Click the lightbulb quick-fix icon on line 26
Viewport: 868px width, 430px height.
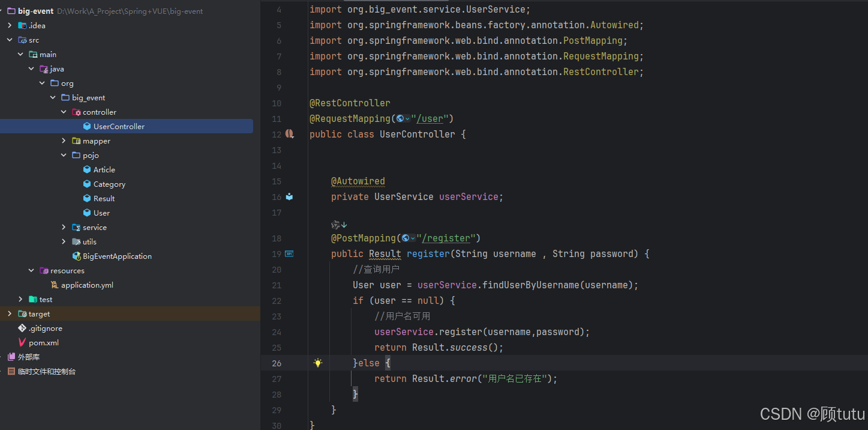pos(318,363)
